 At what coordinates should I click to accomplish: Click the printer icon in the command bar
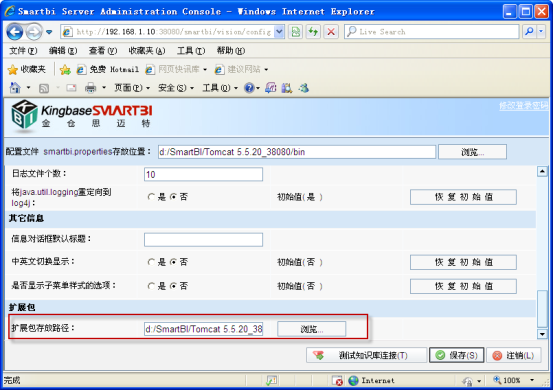click(x=90, y=87)
